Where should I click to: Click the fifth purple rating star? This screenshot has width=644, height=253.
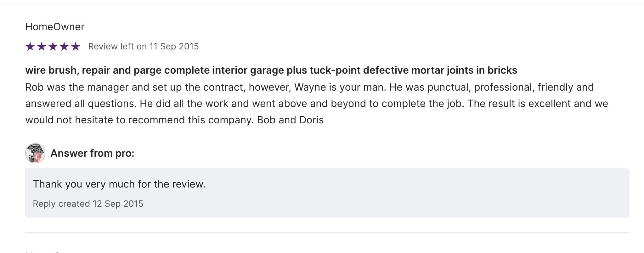76,47
